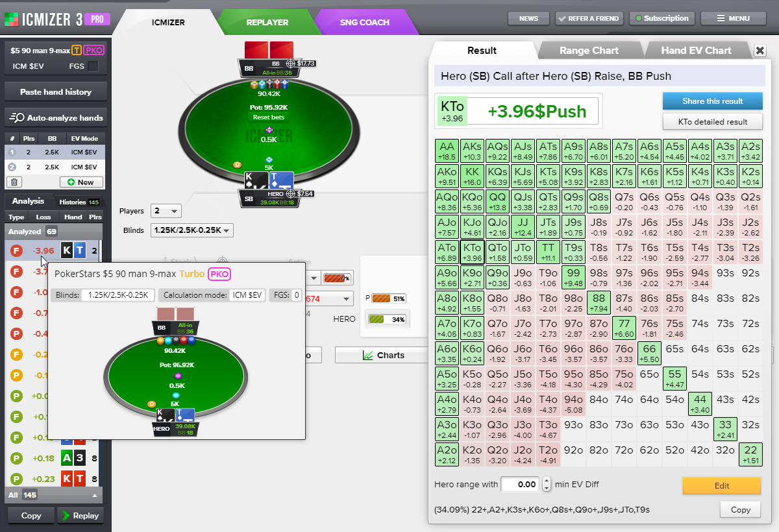
Task: Click the Paste hand history button
Action: pos(55,92)
